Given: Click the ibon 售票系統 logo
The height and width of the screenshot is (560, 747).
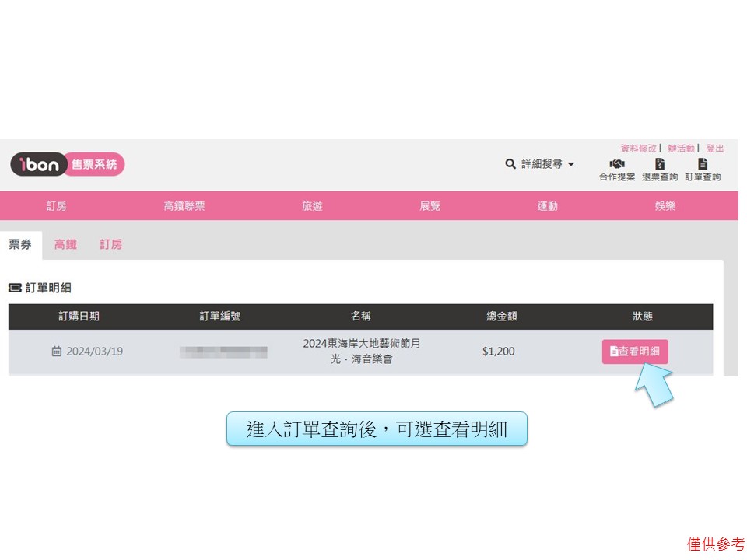Looking at the screenshot, I should (68, 164).
